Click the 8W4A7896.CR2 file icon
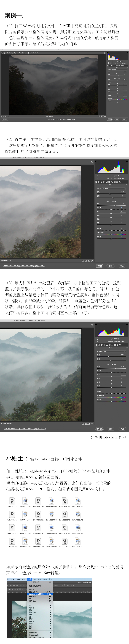Screen dimensions: 129x644 [x=12, y=514]
